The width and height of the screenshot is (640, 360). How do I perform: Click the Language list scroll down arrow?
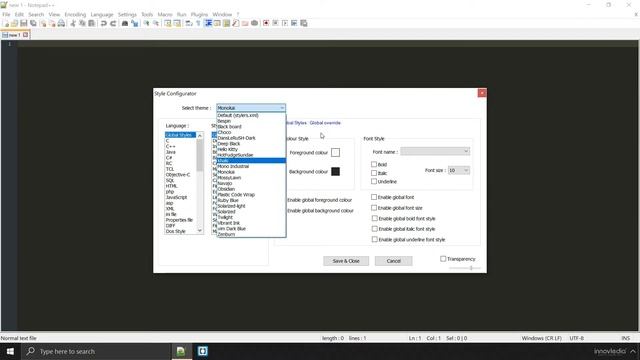(200, 231)
